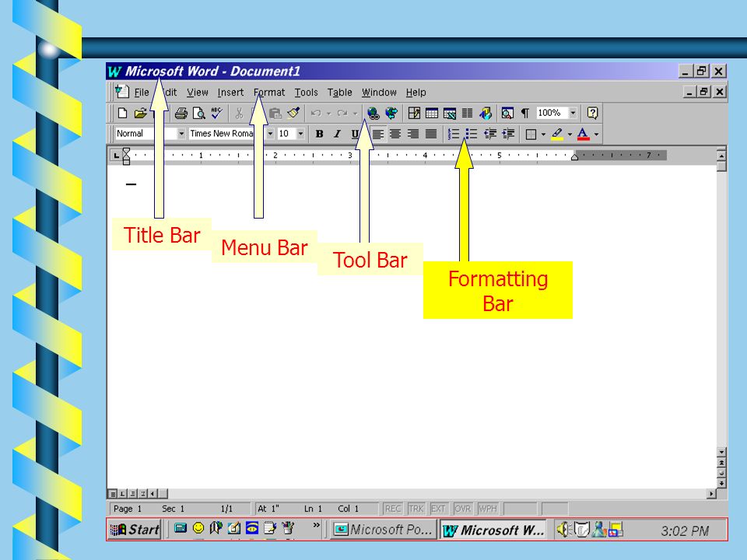Toggle TRK track changes in status bar

416,509
